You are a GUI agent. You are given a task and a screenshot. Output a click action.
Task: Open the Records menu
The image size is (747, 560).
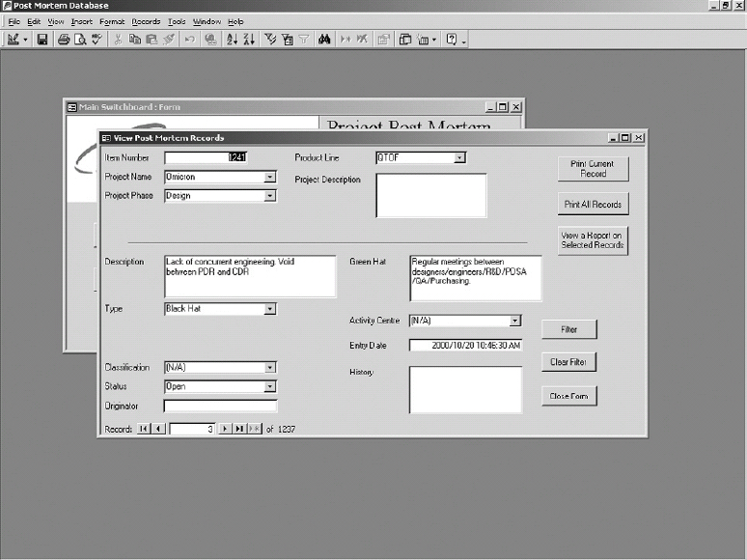coord(146,21)
